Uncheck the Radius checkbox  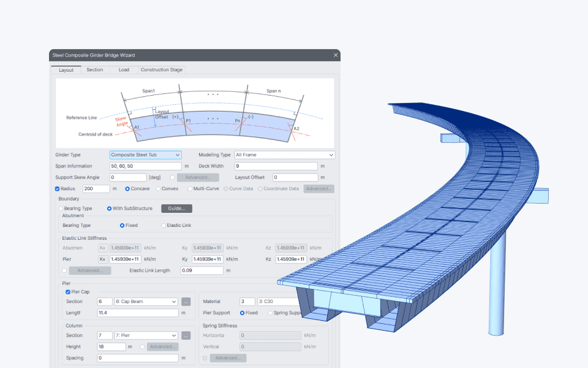[58, 189]
